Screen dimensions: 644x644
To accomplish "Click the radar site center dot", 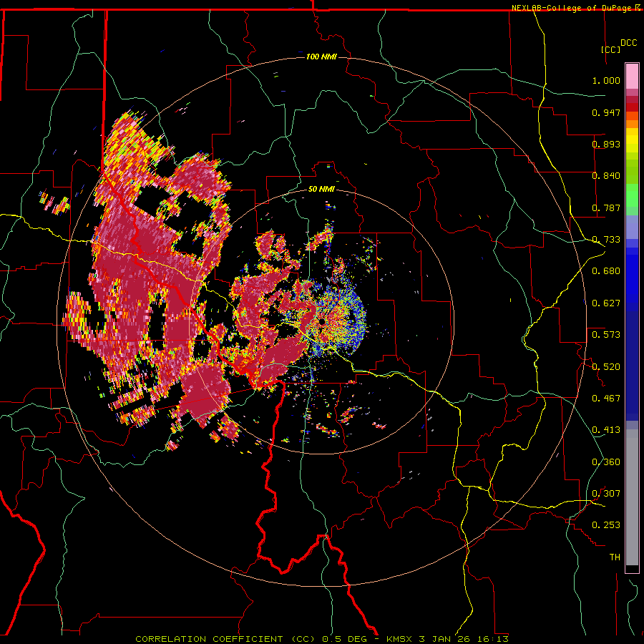I will click(x=321, y=321).
